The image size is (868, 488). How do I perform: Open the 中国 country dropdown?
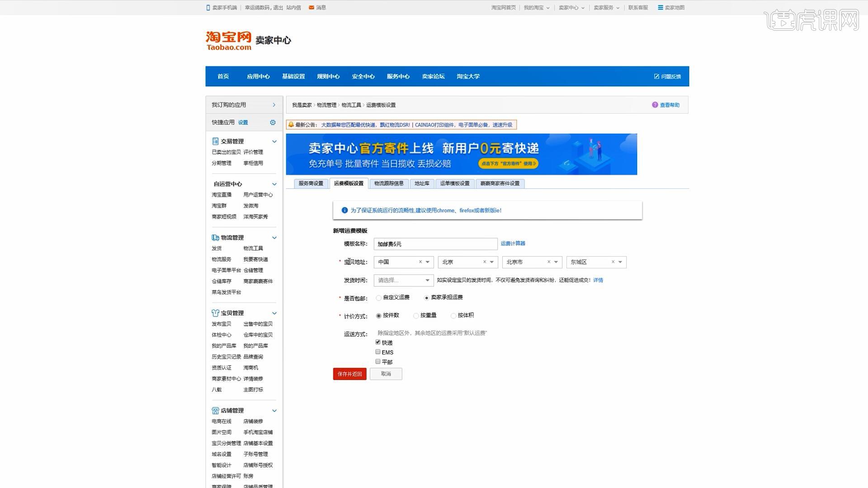point(428,262)
